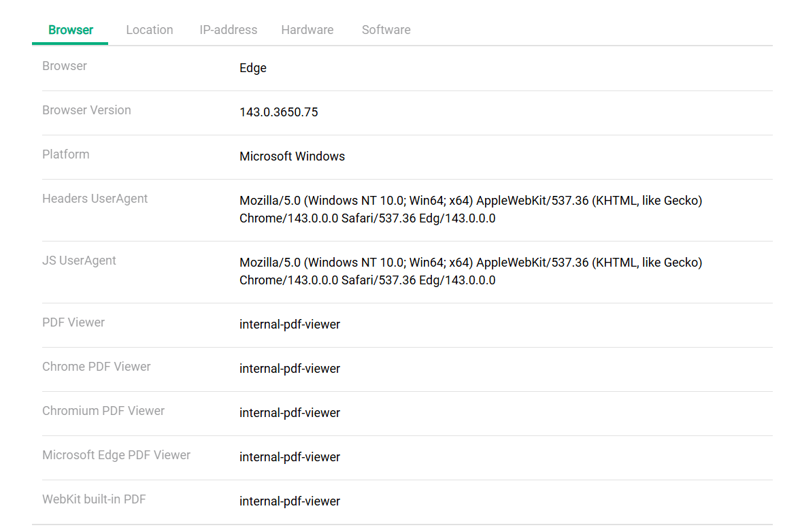Click the Browser Version row label
The width and height of the screenshot is (800, 532).
[x=86, y=110]
